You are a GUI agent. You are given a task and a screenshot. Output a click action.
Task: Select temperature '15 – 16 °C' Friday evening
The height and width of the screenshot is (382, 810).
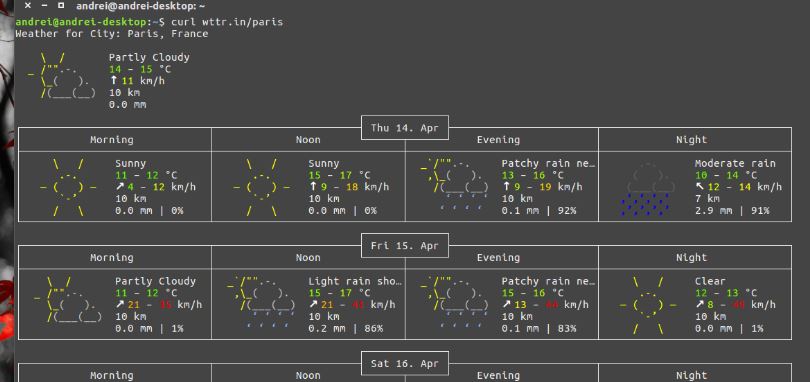pos(533,293)
